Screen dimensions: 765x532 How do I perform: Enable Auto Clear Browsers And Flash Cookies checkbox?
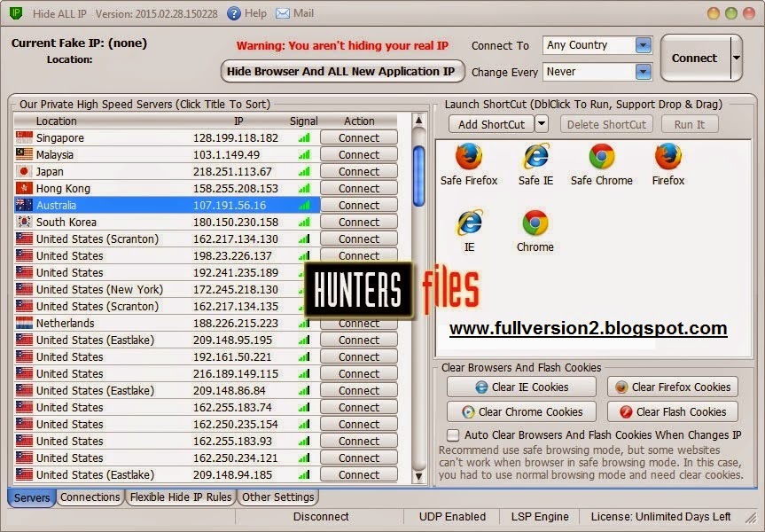point(453,434)
